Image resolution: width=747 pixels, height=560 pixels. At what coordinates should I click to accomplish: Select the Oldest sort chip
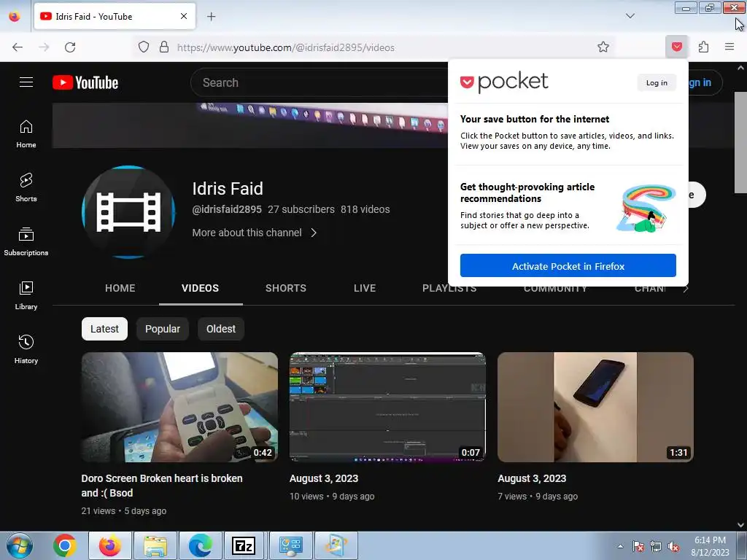(x=221, y=329)
